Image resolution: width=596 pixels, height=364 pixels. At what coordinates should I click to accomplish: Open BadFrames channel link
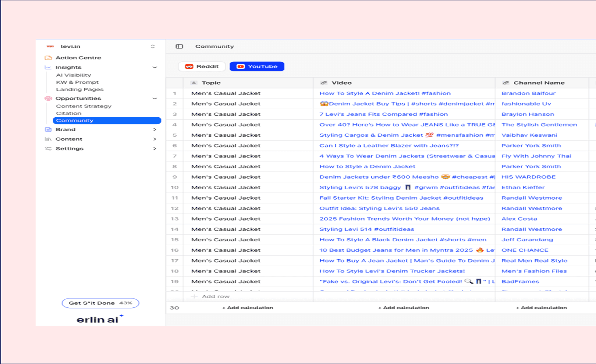pos(520,282)
